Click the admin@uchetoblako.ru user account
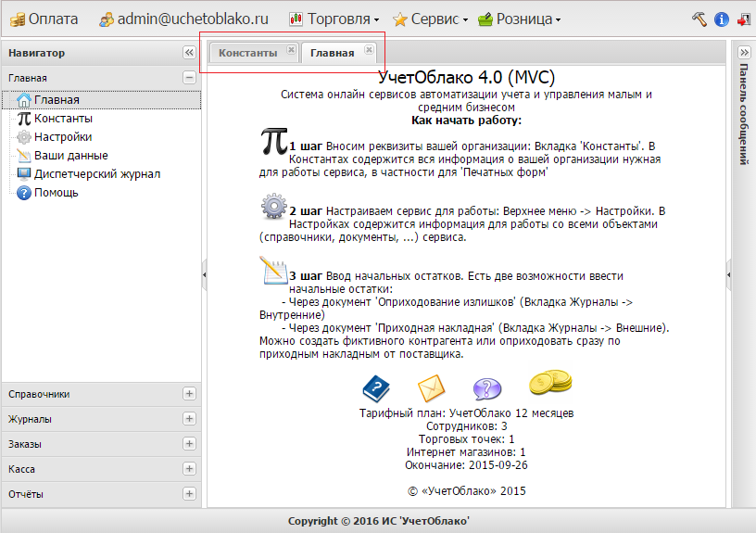 (183, 19)
